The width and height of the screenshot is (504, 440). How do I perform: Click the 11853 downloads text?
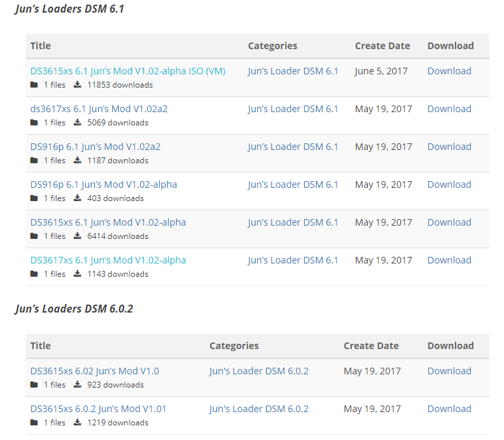pos(120,85)
